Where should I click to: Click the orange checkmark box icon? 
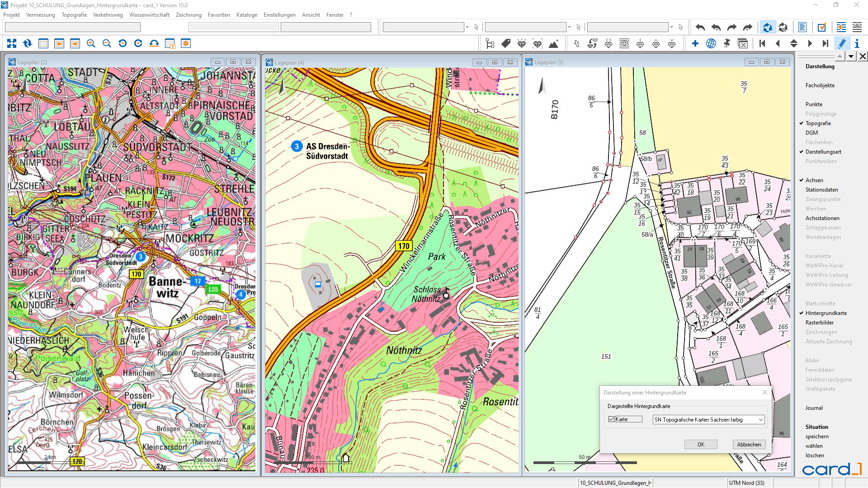(x=822, y=28)
